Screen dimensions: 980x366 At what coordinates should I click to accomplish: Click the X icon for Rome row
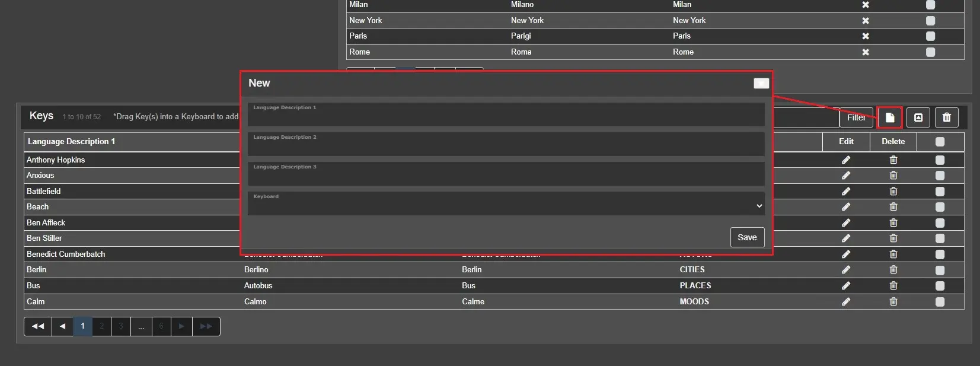(866, 52)
